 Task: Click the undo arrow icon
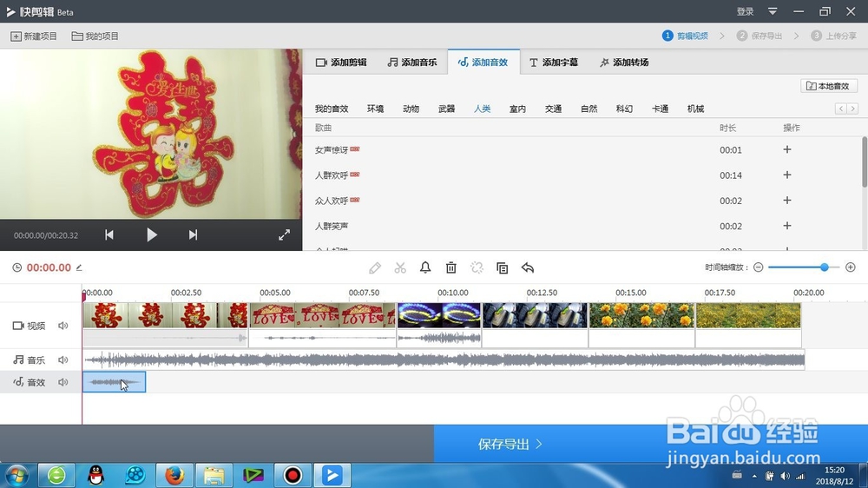tap(528, 268)
